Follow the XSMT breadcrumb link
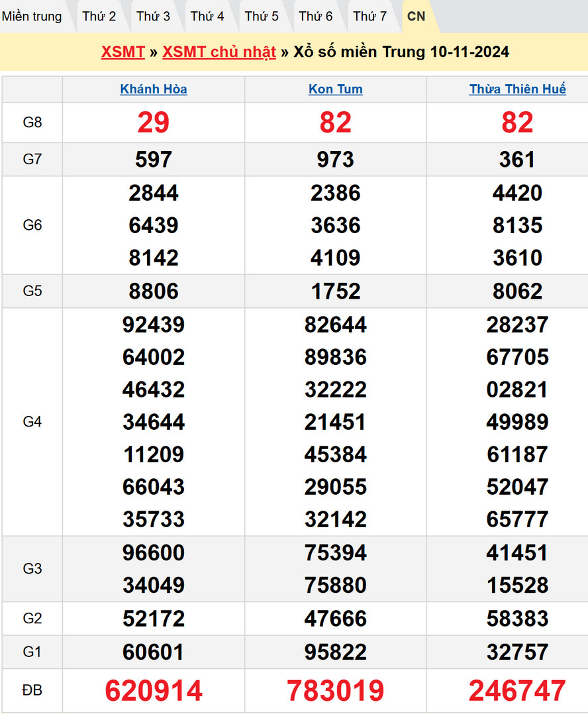 pos(123,52)
